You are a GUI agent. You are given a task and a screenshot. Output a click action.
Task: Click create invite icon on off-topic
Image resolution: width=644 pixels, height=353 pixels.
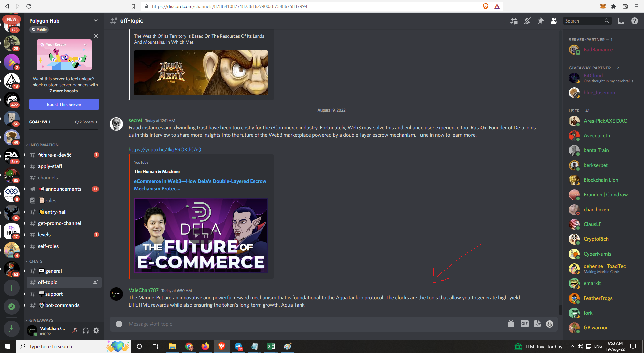coord(96,282)
